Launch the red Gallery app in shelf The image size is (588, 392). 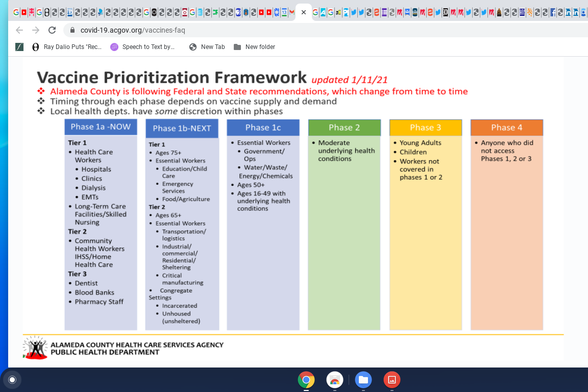(392, 380)
